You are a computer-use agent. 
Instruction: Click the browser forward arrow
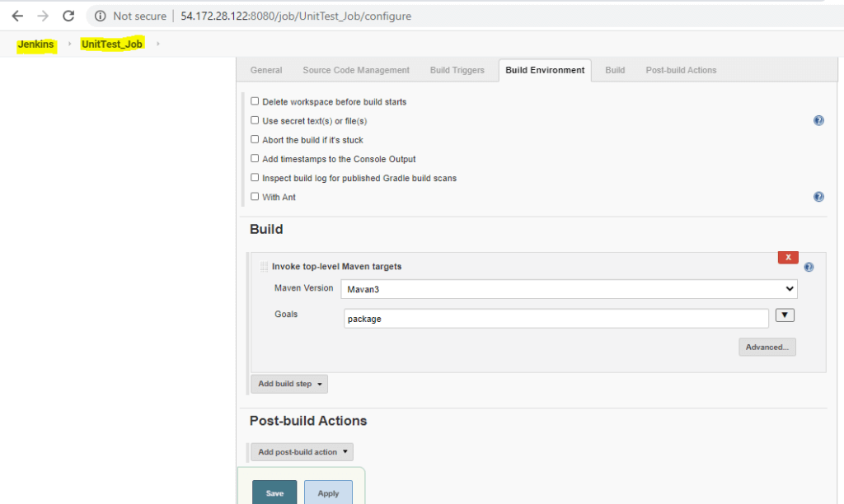[42, 15]
